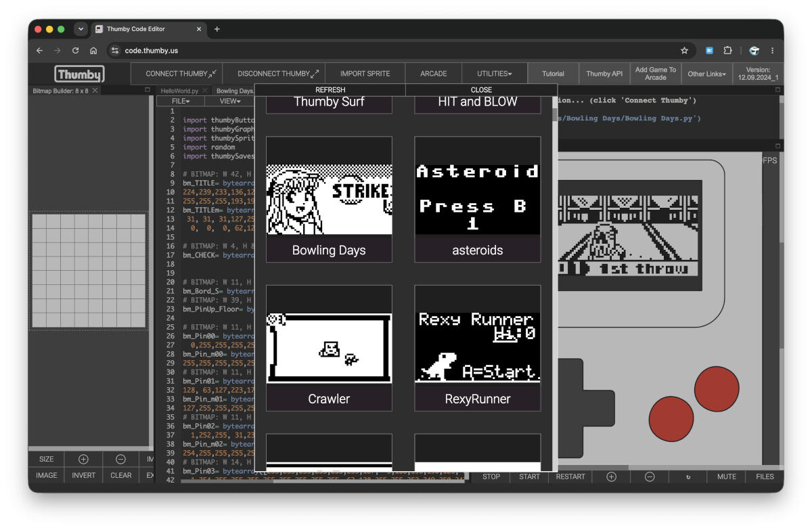The height and width of the screenshot is (530, 812).
Task: Expand the Other Links dropdown
Action: pyautogui.click(x=706, y=74)
